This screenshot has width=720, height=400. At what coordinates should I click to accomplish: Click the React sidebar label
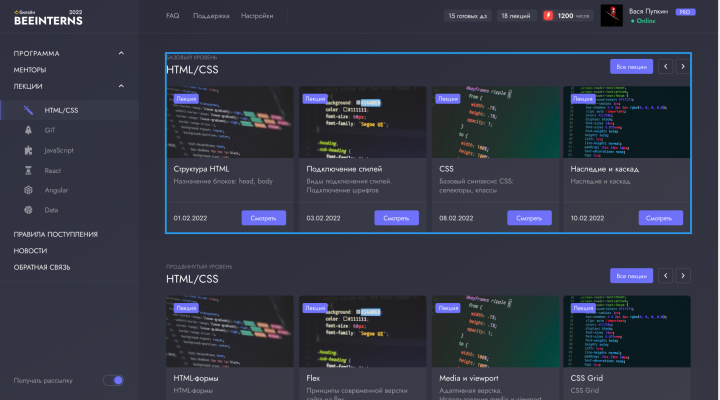tap(52, 170)
